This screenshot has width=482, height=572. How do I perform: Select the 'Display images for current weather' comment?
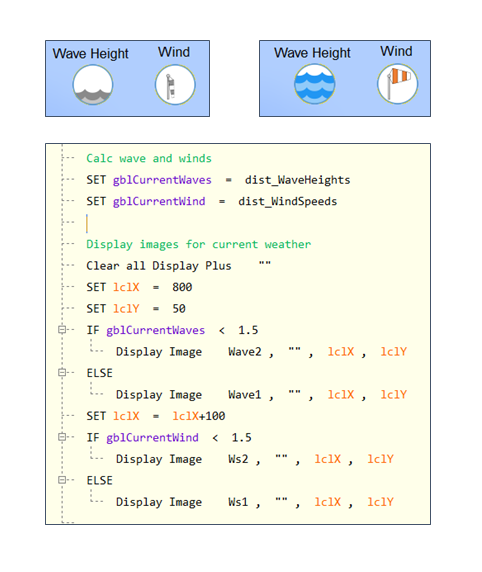coord(198,244)
